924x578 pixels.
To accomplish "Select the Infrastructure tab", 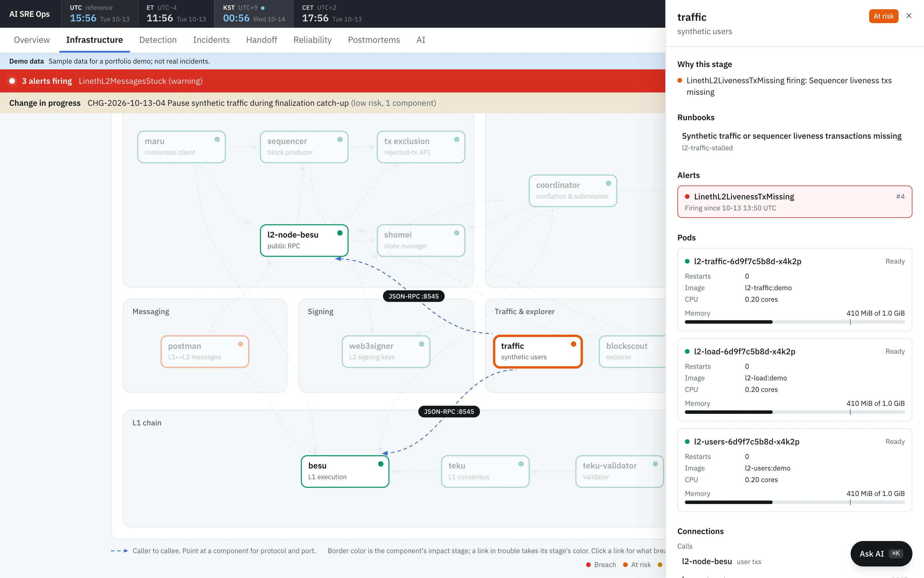I will click(94, 40).
